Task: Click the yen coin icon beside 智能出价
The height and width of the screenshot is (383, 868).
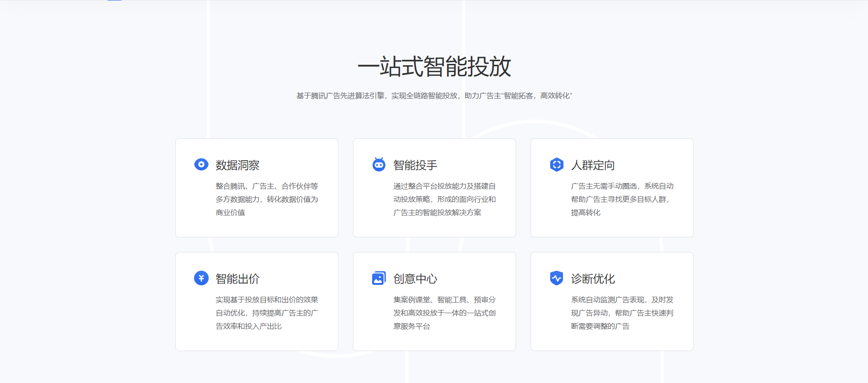Action: (x=201, y=278)
